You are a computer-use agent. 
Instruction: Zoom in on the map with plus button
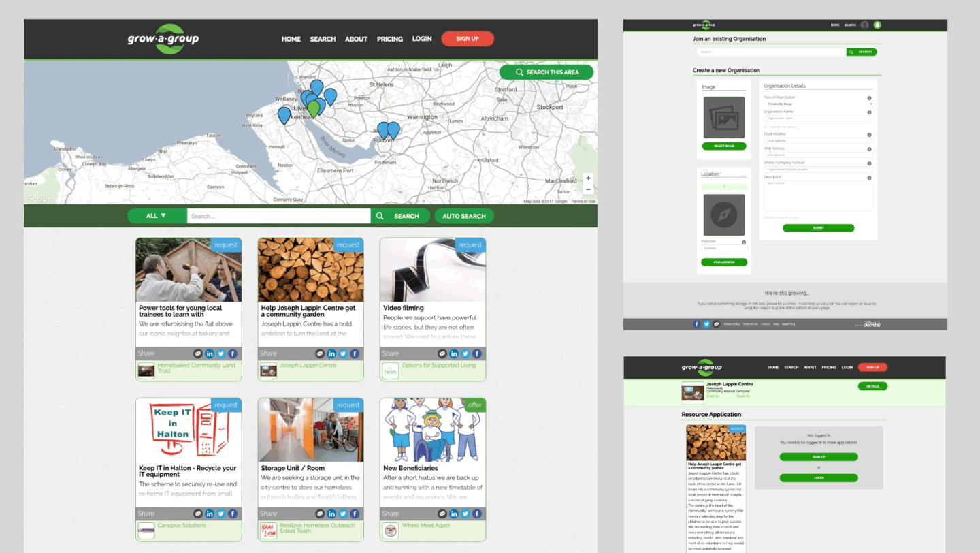(588, 178)
